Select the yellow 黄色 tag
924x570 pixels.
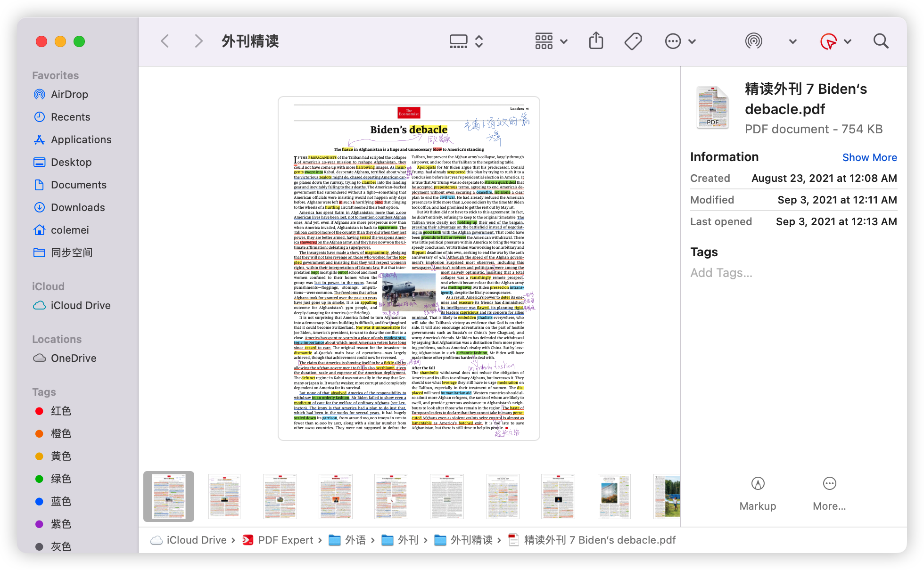[x=61, y=456]
